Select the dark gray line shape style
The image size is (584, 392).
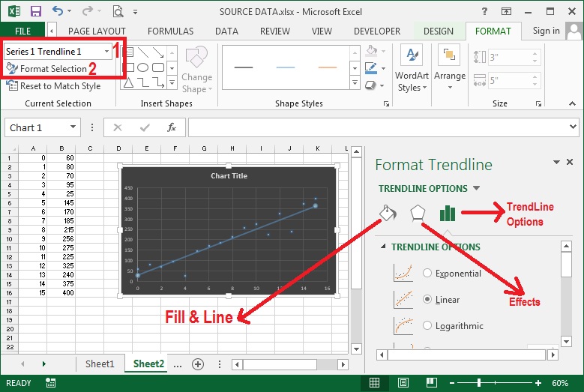(244, 67)
